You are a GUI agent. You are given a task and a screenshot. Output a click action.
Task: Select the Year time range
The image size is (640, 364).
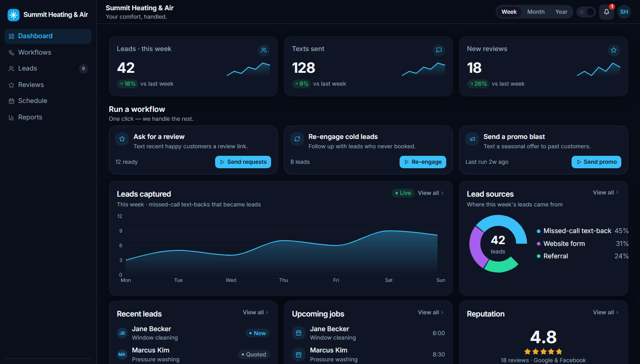pyautogui.click(x=561, y=12)
